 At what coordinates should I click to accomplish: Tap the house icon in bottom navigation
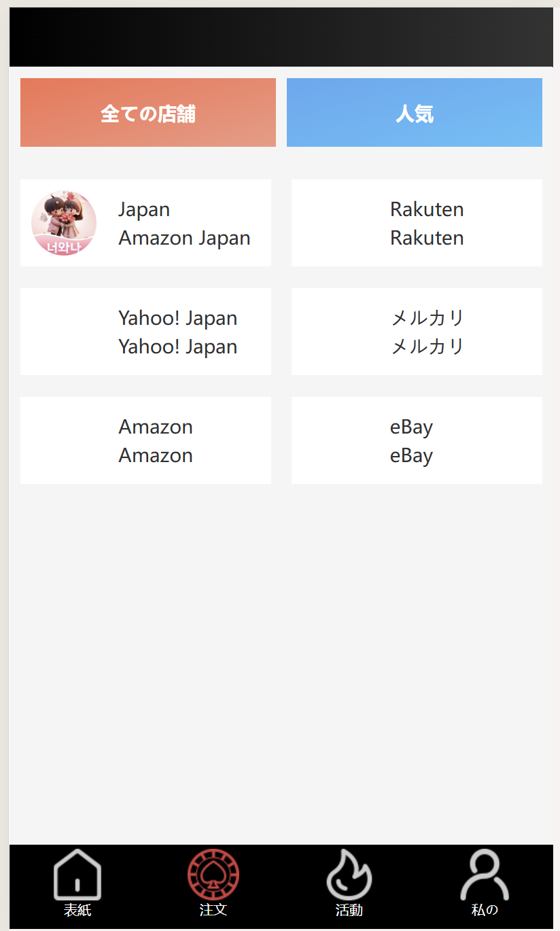(77, 875)
